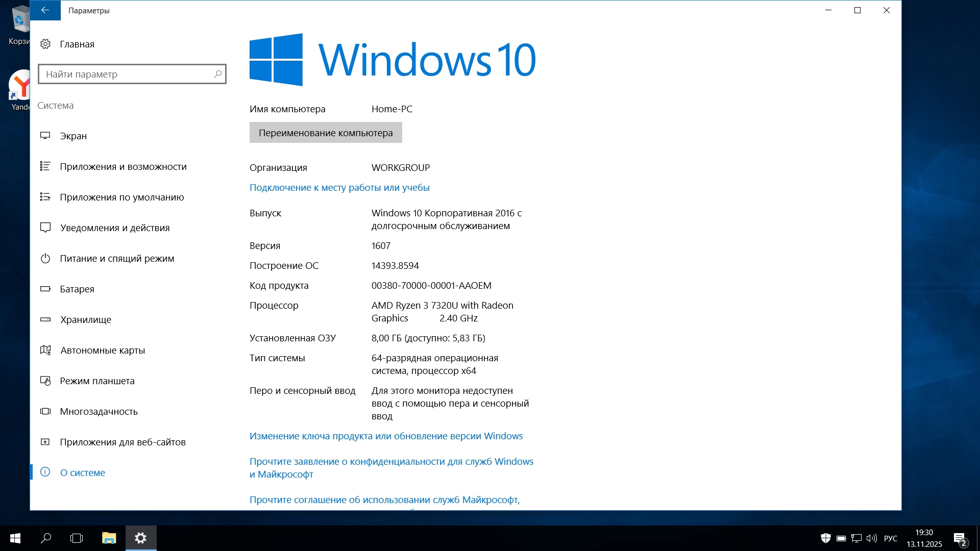The height and width of the screenshot is (551, 980).
Task: Open Питание и спящий режим
Action: coord(117,259)
